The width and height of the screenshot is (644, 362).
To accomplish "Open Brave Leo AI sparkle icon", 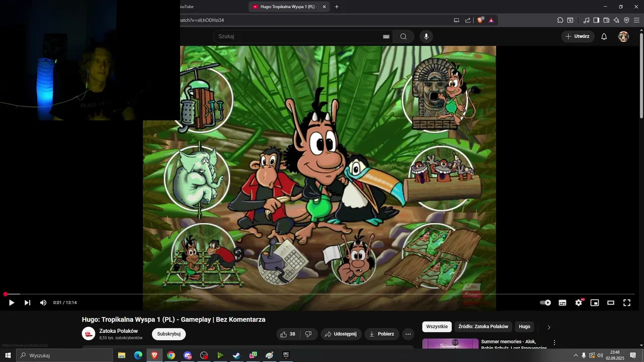I will [616, 20].
